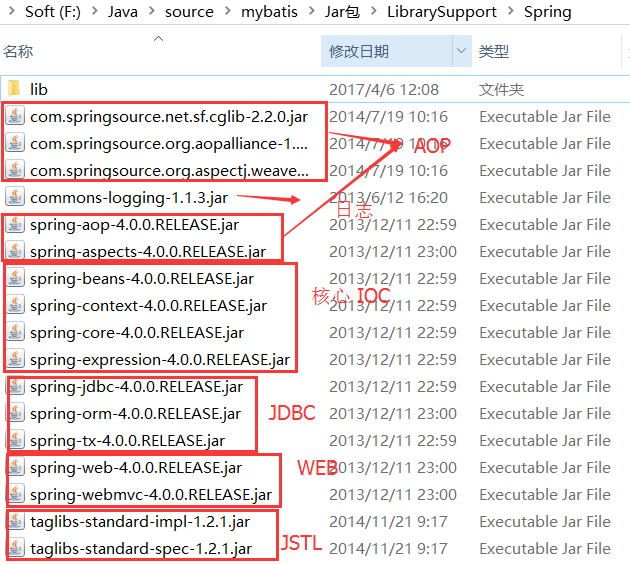
Task: Navigate to Jar包 in breadcrumb
Action: pos(342,12)
